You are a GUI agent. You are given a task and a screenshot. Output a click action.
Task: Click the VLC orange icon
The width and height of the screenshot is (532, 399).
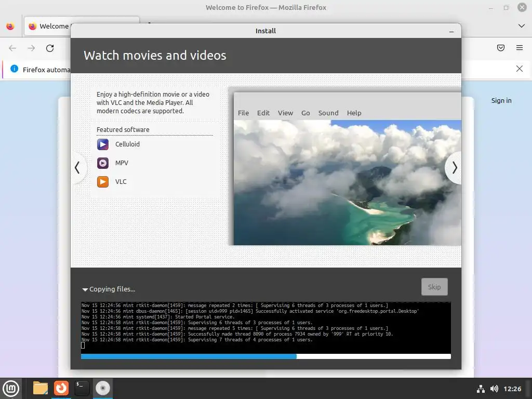point(103,182)
